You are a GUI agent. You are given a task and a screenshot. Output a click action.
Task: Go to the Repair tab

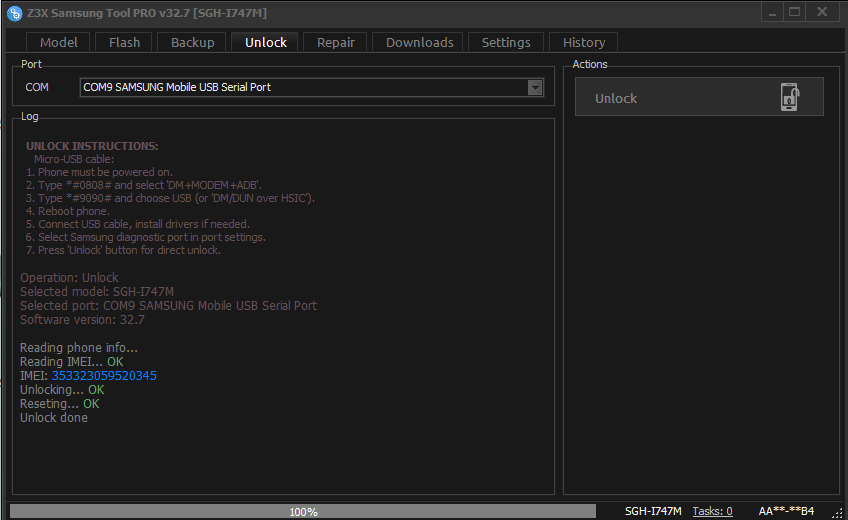(x=336, y=42)
